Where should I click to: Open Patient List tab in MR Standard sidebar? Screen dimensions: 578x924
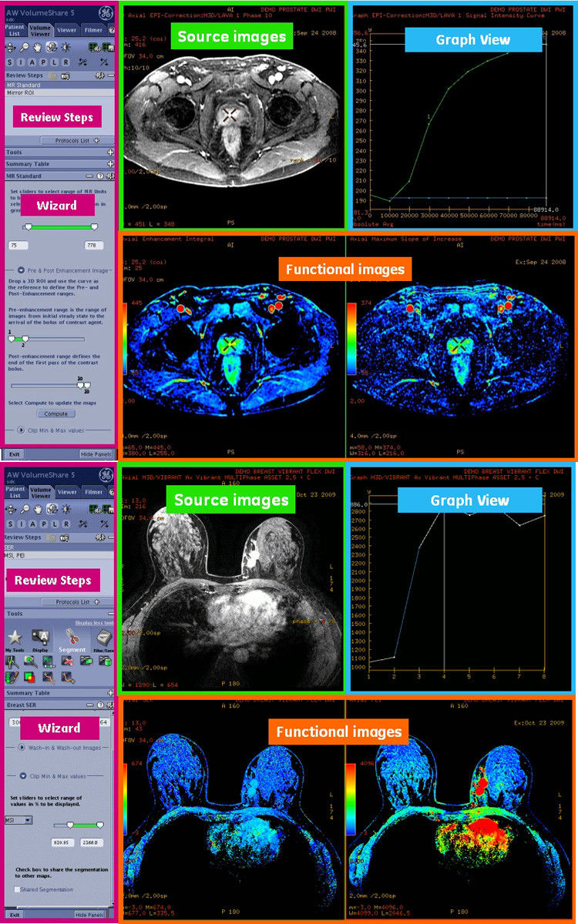tap(15, 30)
